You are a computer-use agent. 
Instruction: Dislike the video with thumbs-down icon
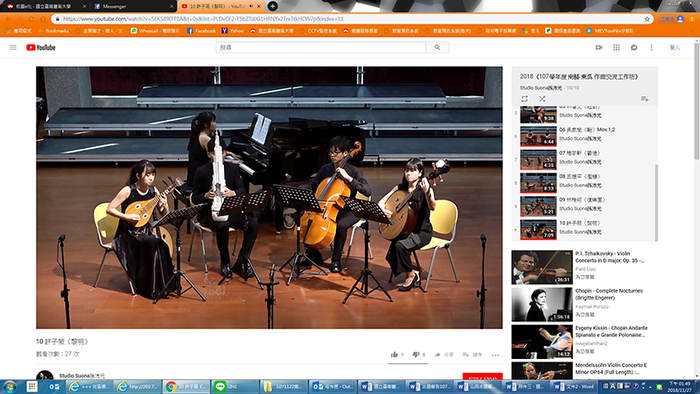click(416, 355)
